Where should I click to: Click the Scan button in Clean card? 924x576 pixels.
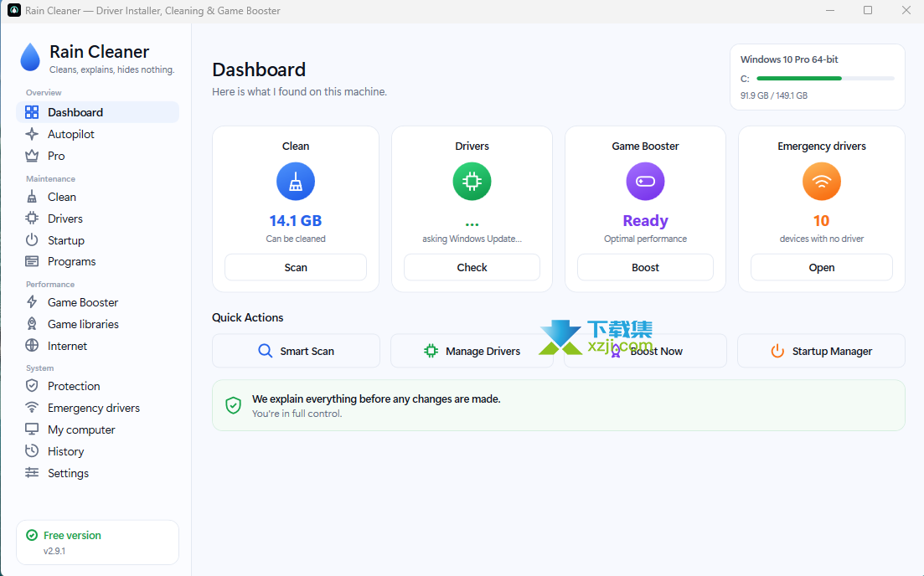coord(295,267)
